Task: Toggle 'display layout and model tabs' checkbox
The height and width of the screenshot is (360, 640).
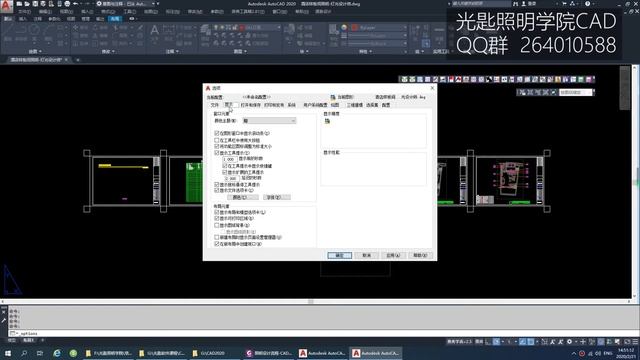Action: coord(217,212)
